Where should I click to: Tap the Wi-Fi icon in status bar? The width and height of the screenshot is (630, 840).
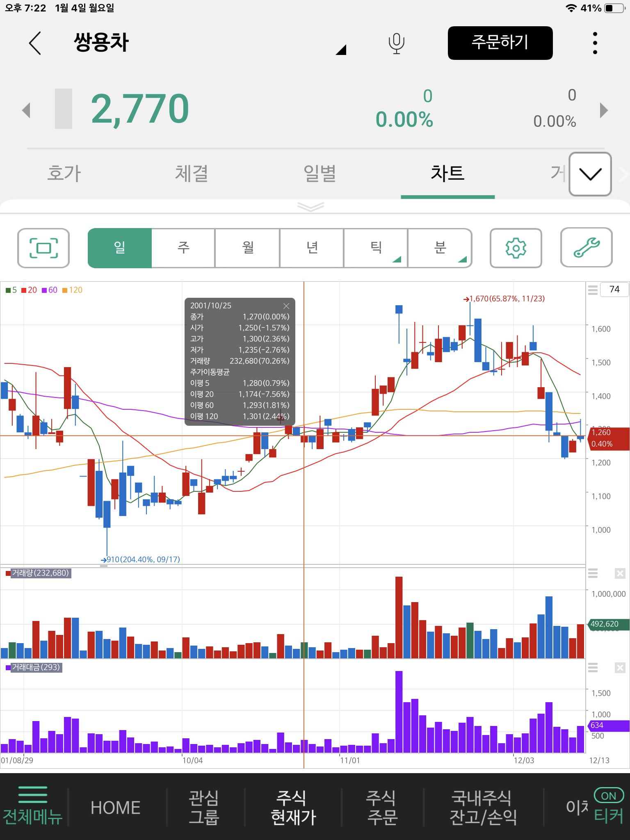[571, 8]
